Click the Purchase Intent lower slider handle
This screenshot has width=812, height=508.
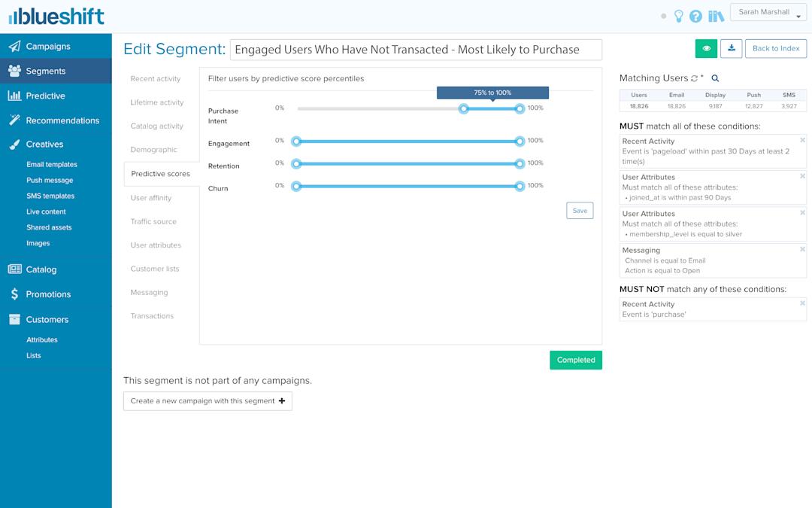click(x=464, y=108)
